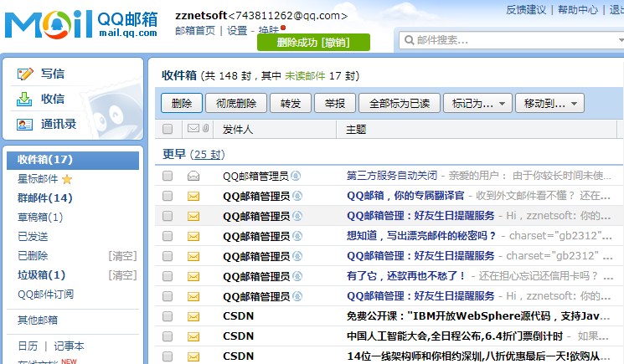Viewport: 624px width, 364px height.
Task: Click the mail status column header icon
Action: pyautogui.click(x=193, y=128)
